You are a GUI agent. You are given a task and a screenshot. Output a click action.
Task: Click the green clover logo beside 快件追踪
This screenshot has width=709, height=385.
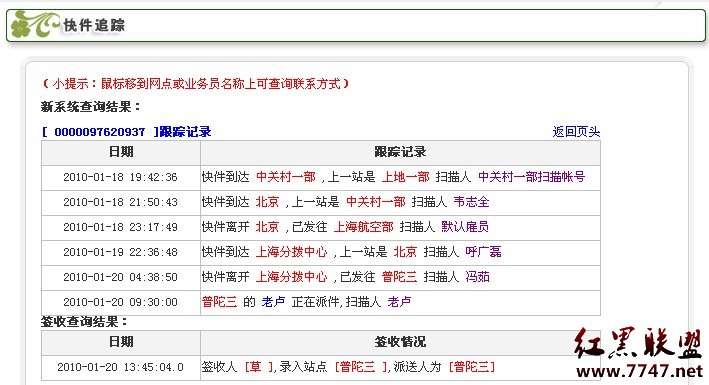(34, 24)
